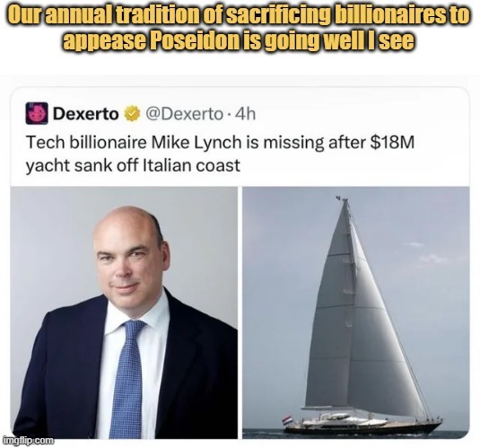
Task: Click the blue patterned tie in the portrait
Action: tap(128, 379)
